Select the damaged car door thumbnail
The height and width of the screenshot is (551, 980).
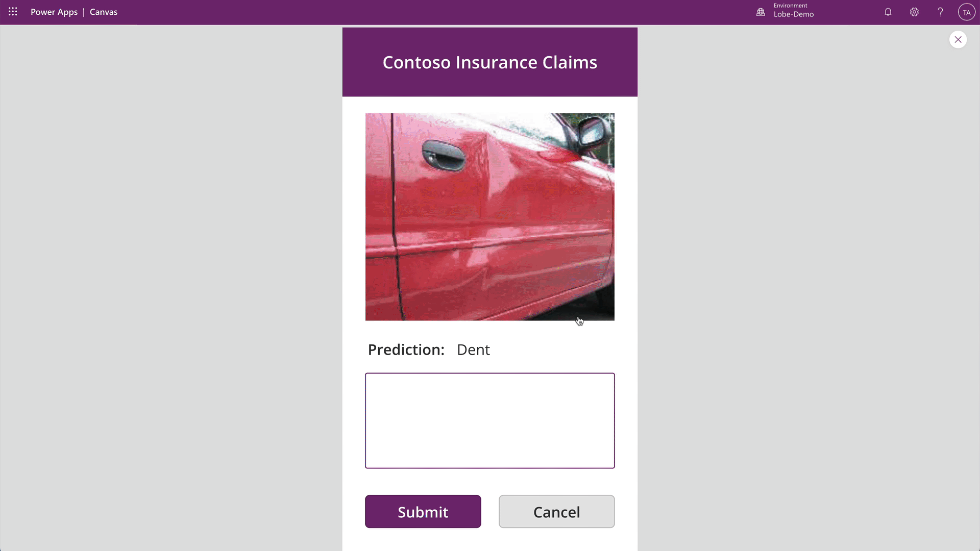(x=490, y=217)
